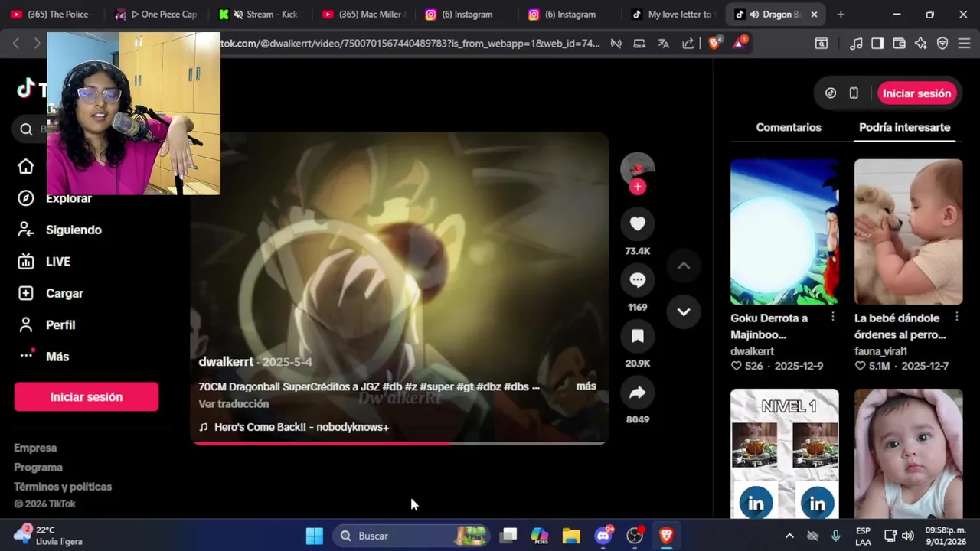This screenshot has width=980, height=551.
Task: Like the video with the heart icon
Action: point(638,223)
